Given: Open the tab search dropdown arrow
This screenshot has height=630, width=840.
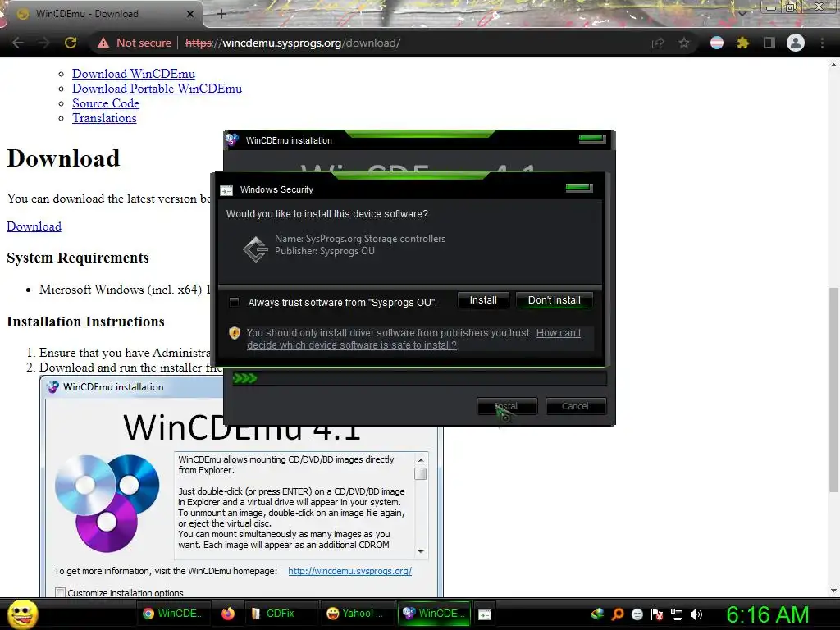Looking at the screenshot, I should (742, 13).
